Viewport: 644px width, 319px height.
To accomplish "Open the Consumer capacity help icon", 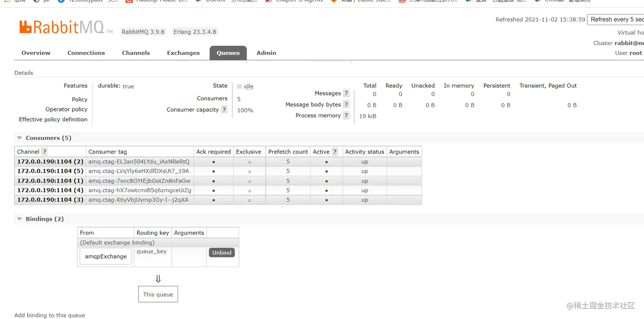I will (224, 110).
